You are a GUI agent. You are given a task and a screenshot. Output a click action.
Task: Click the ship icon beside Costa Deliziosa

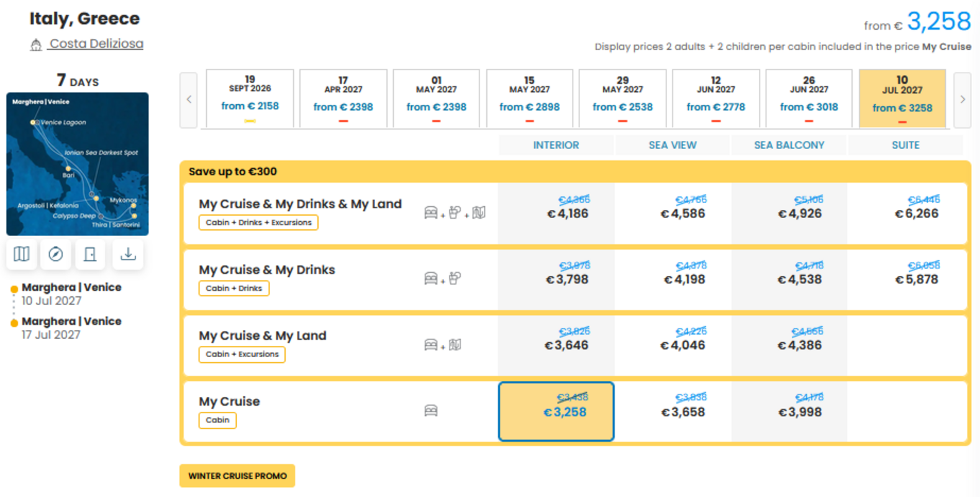(36, 44)
